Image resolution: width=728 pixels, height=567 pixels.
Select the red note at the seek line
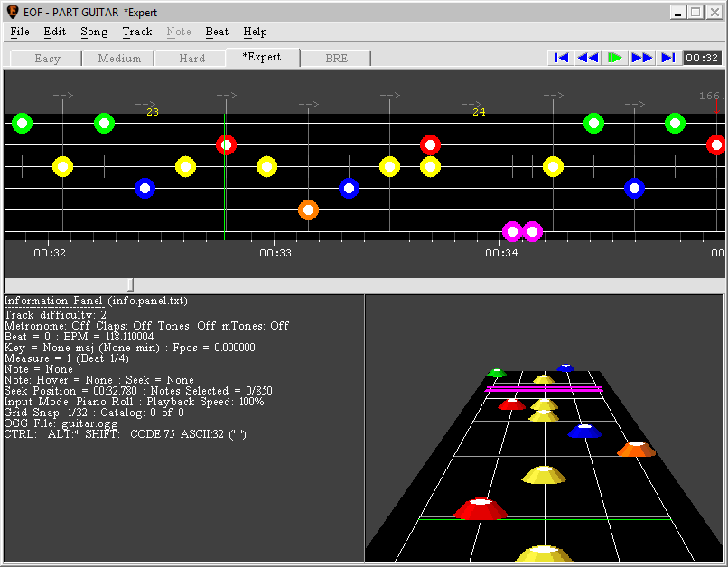226,144
